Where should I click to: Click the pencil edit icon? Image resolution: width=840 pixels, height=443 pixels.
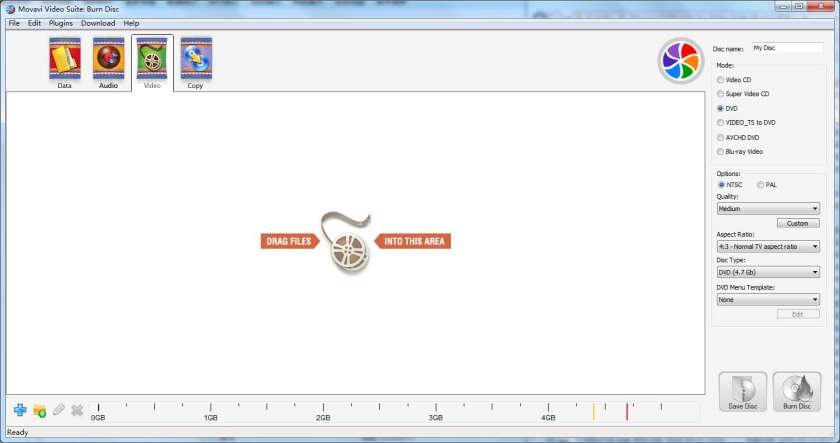coord(58,410)
